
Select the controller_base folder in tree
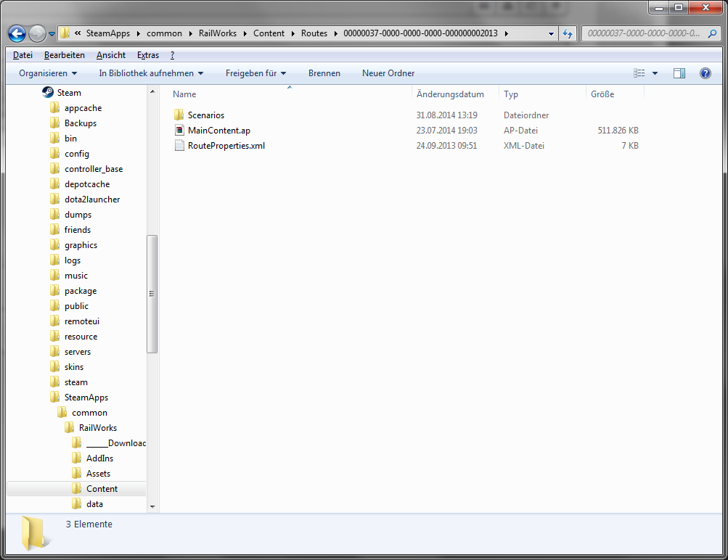coord(94,169)
